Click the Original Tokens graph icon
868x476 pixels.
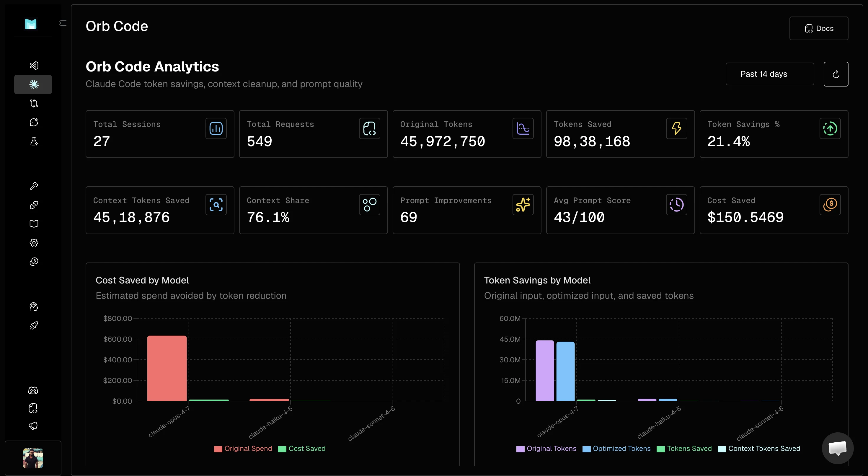point(523,128)
